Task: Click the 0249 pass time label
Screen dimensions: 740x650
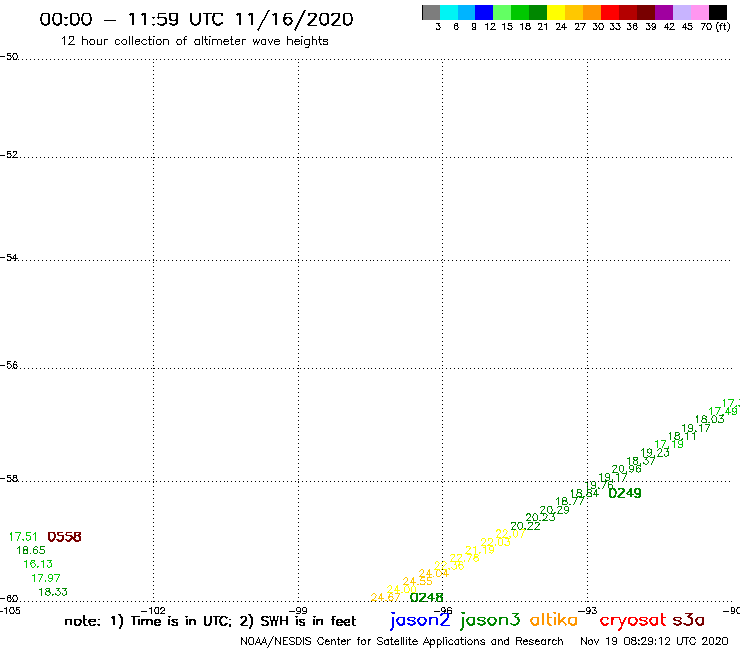Action: point(625,493)
